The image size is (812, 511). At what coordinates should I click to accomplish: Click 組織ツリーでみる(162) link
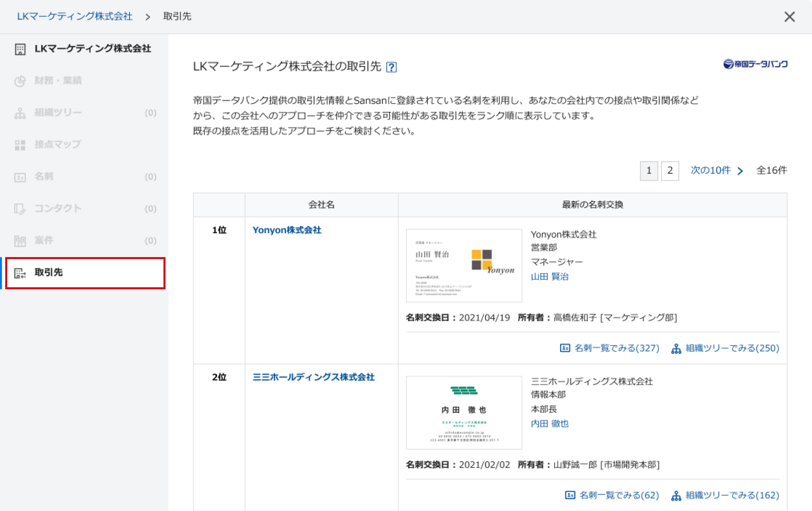[732, 495]
